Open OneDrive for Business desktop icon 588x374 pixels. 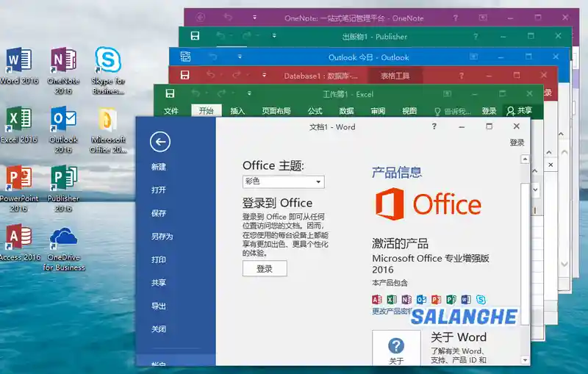(x=64, y=248)
